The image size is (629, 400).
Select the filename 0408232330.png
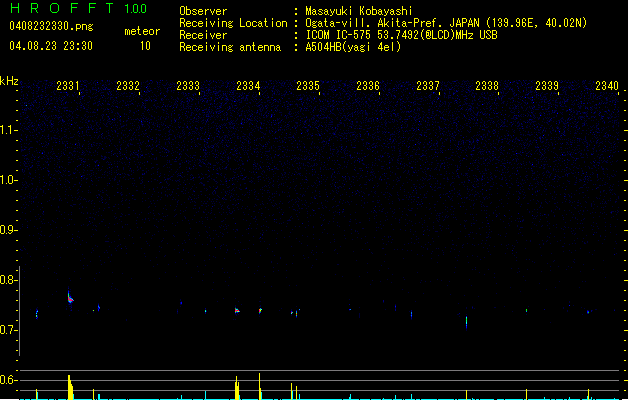click(x=51, y=27)
